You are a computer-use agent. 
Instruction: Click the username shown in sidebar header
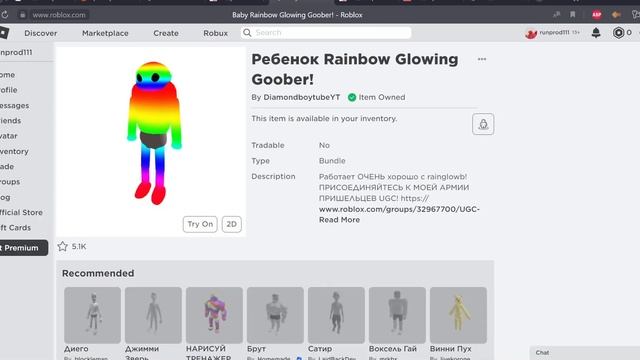click(x=16, y=52)
